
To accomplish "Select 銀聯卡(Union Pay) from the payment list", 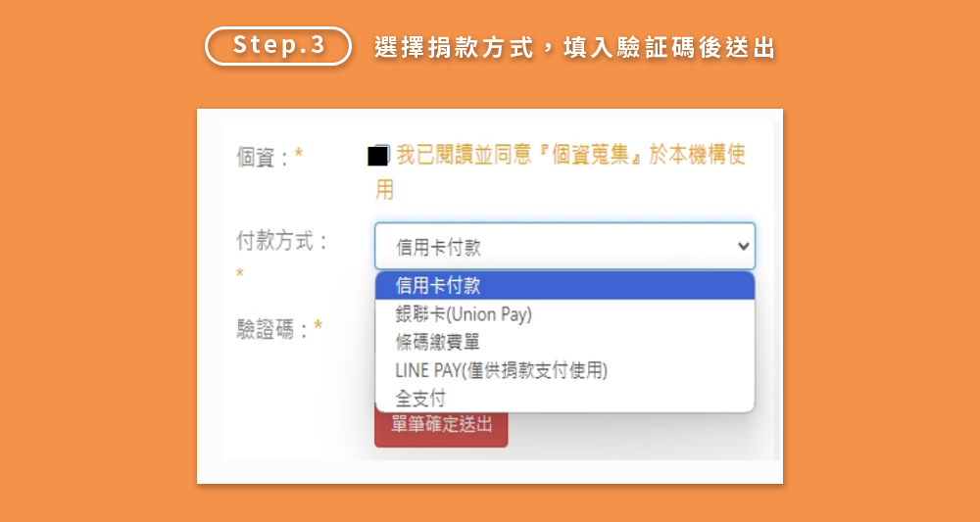I will pyautogui.click(x=565, y=314).
